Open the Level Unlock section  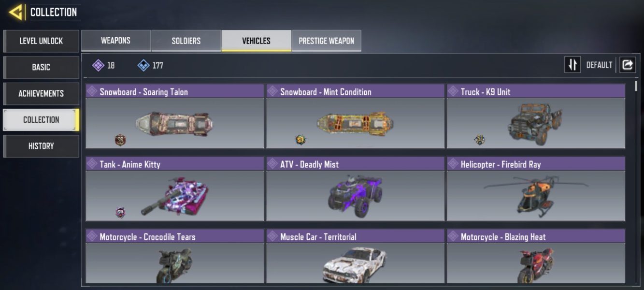(41, 41)
